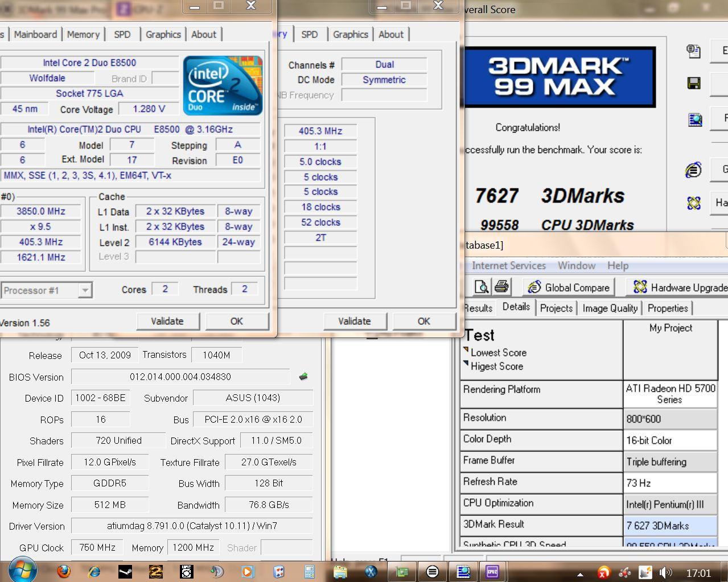This screenshot has width=728, height=582.
Task: Click the Global Compare toolbar button
Action: [569, 287]
